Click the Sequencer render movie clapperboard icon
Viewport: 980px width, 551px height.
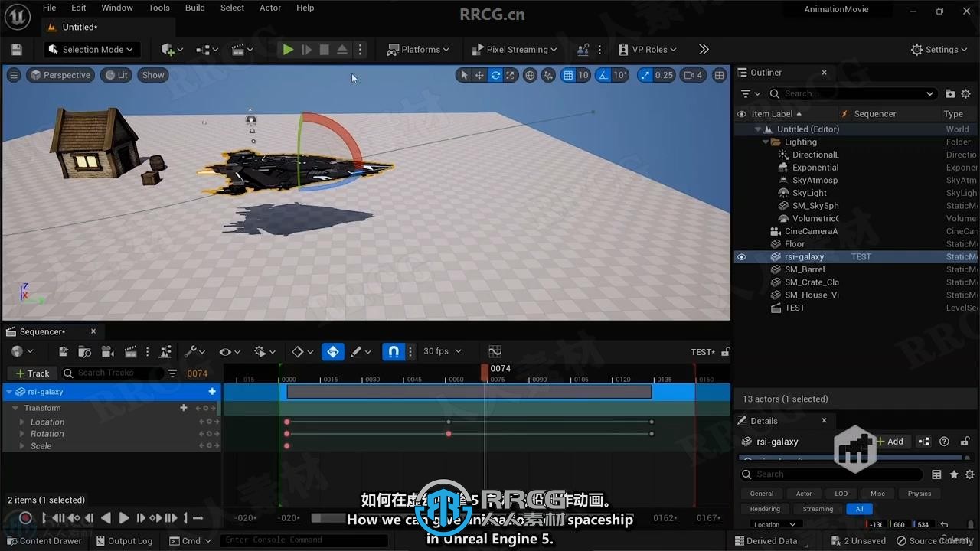coord(130,351)
